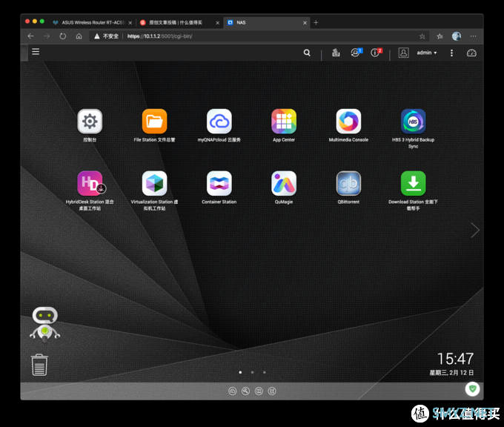Launch HybridDesk Station app
Screen dimensions: 504x427
[90, 184]
